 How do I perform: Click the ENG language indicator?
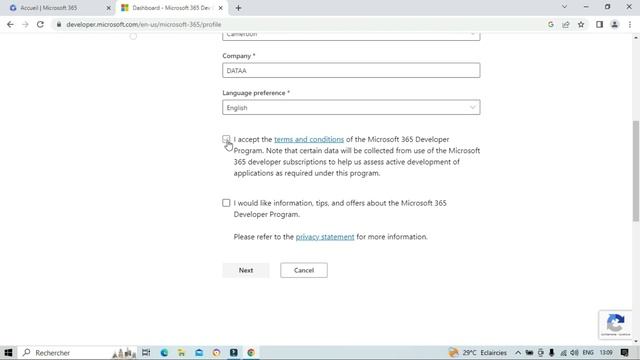coord(588,353)
